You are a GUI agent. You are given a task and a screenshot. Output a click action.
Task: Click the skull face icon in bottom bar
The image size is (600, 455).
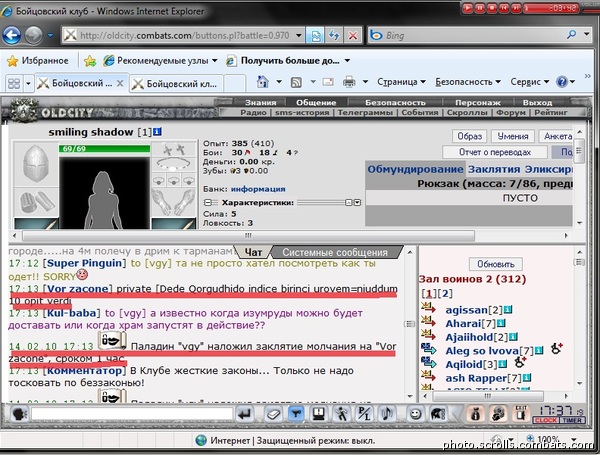click(x=498, y=414)
